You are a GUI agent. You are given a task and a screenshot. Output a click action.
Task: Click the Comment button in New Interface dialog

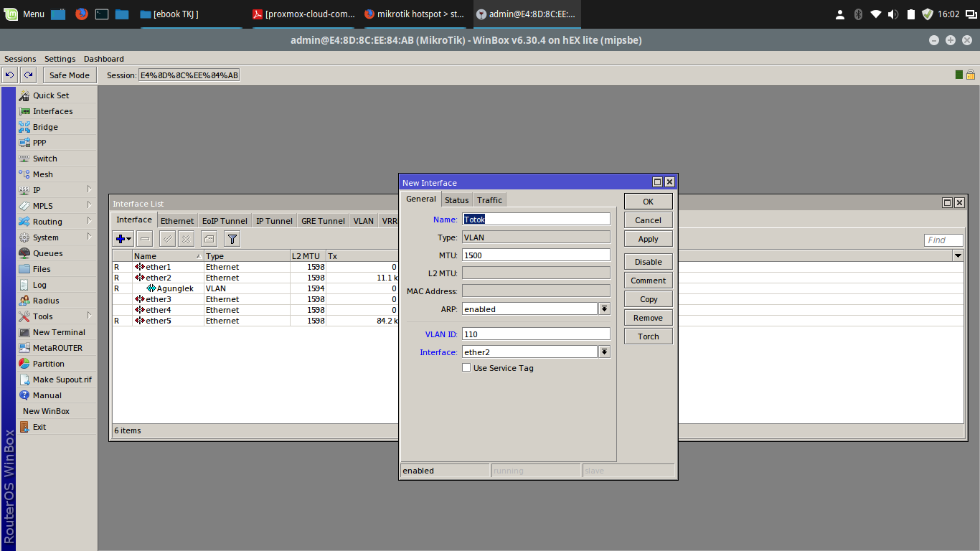click(x=649, y=281)
